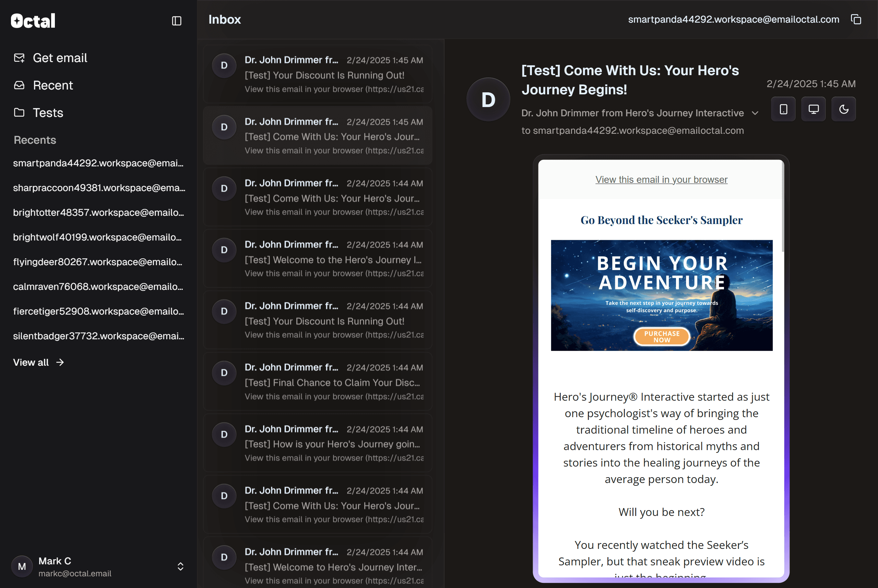
Task: Expand sender details for Dr. John Drimmer
Action: pos(755,113)
